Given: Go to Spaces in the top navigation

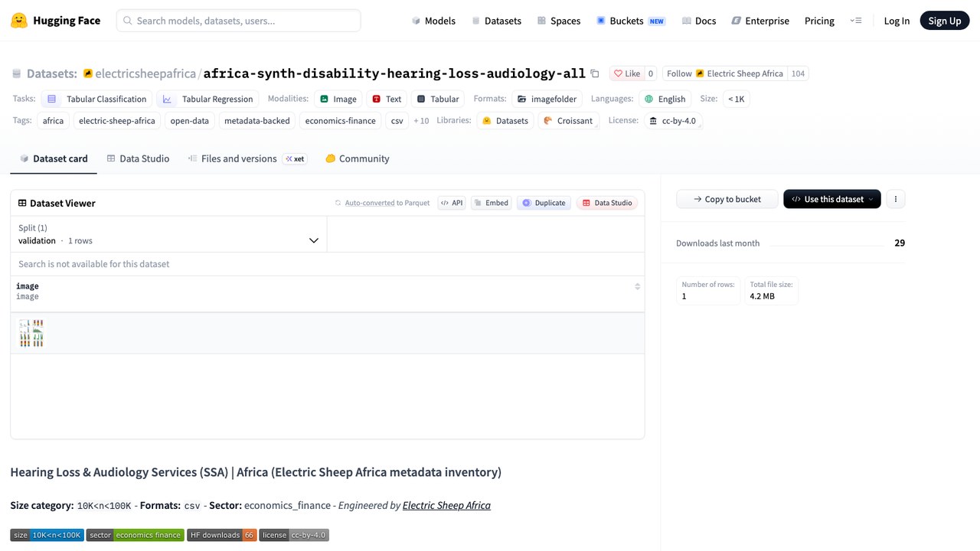Looking at the screenshot, I should click(559, 21).
